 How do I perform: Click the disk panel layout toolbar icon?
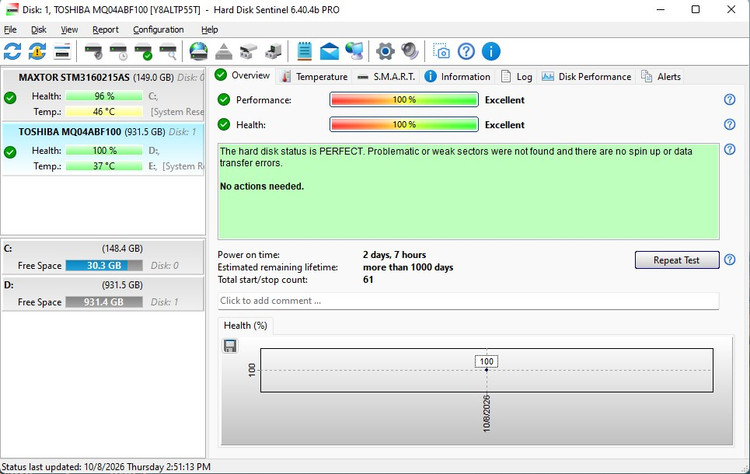(x=62, y=51)
